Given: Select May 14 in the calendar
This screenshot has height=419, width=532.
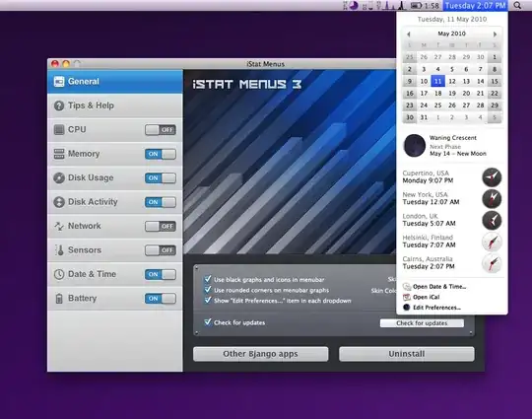Looking at the screenshot, I should [480, 81].
